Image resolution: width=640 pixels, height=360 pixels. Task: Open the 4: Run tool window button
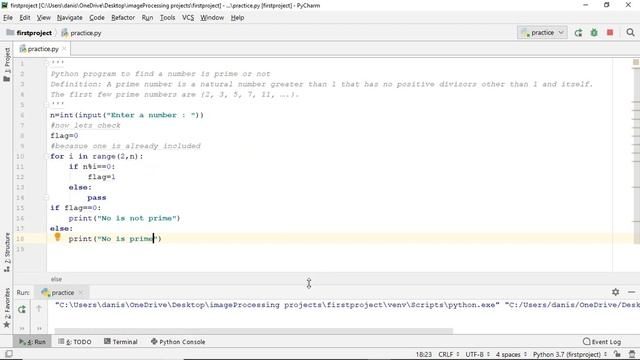click(32, 342)
